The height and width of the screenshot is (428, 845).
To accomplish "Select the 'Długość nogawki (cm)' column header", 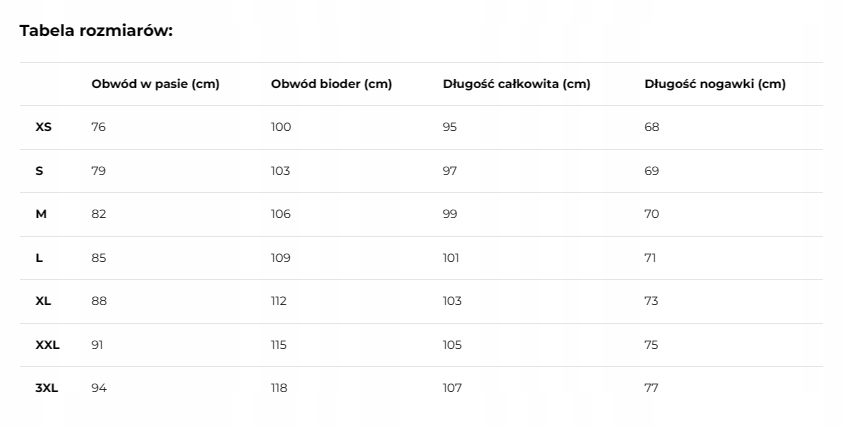I will (x=715, y=84).
